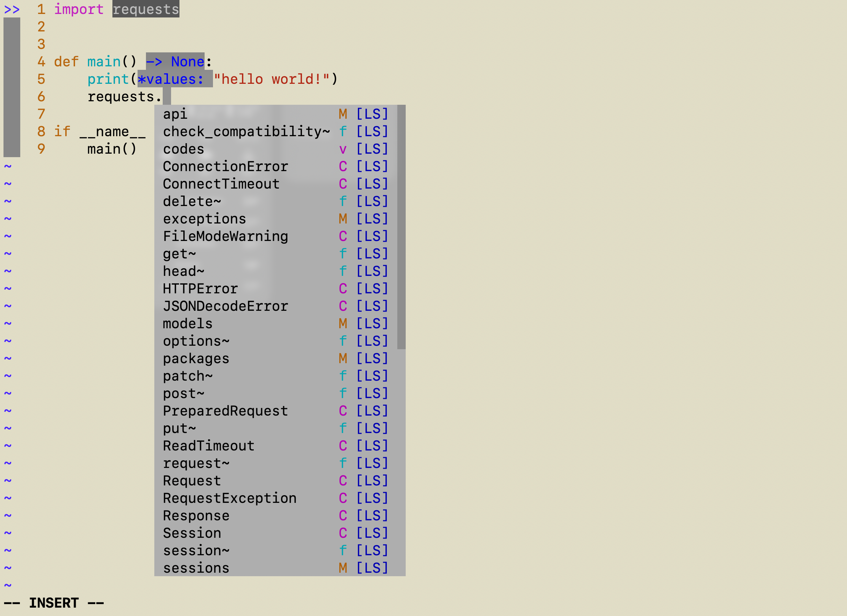Choose capitalized 'Session' class entry
This screenshot has width=847, height=616.
pos(275,533)
